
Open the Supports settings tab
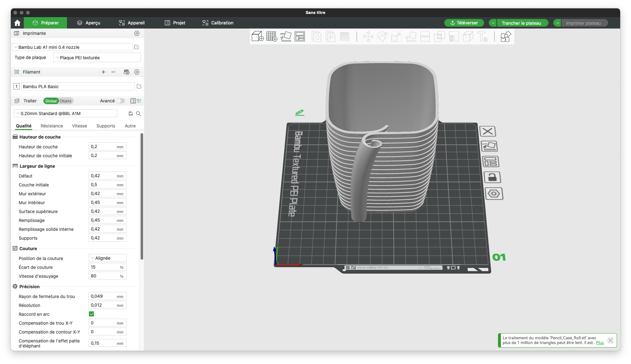click(x=106, y=126)
